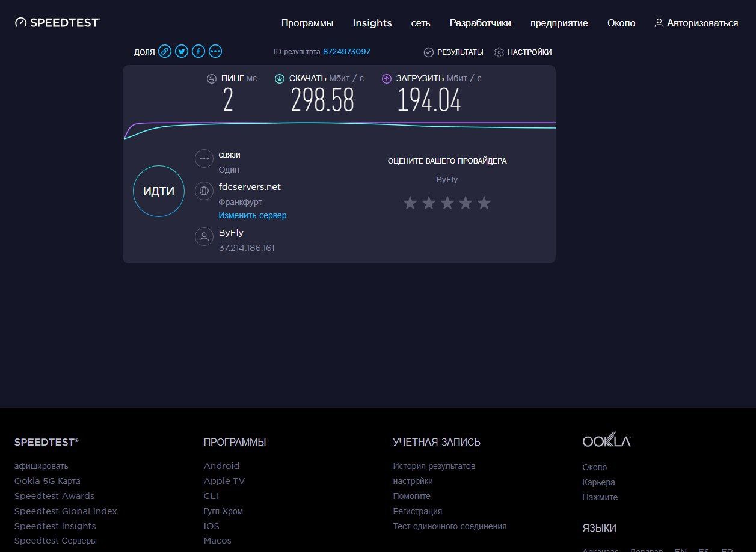The height and width of the screenshot is (552, 756).
Task: Open Speedtest Серверы footer link
Action: pyautogui.click(x=55, y=541)
